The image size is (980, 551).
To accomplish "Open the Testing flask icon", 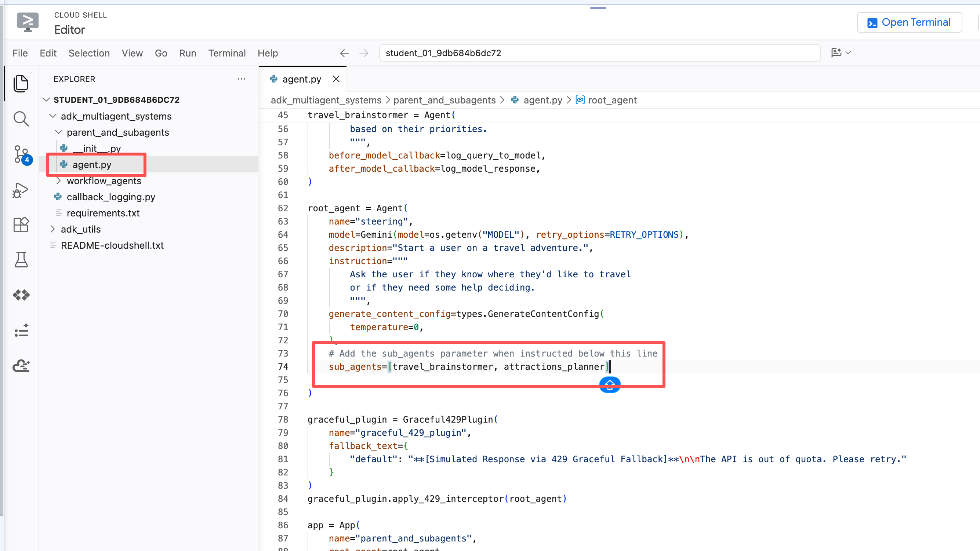I will click(21, 260).
